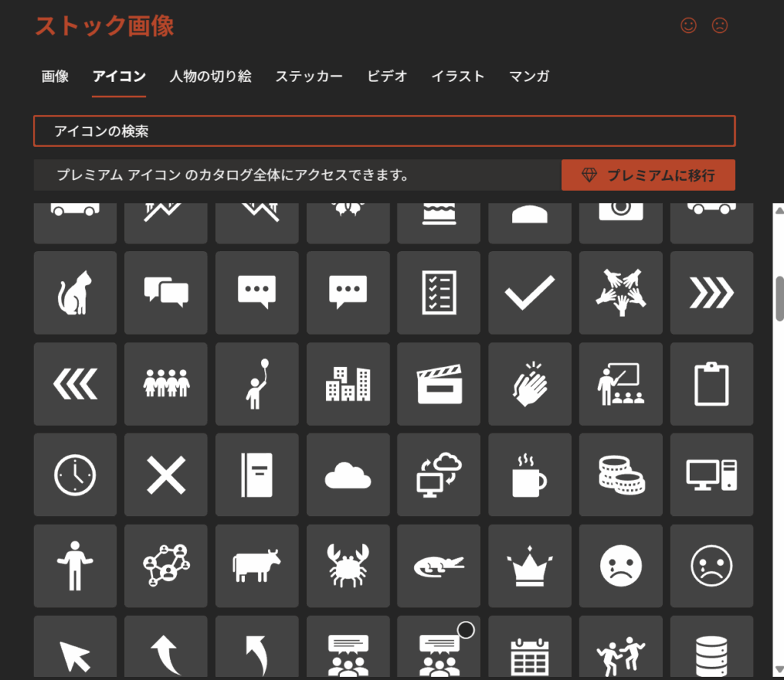This screenshot has width=784, height=680.
Task: Choose the cow icon
Action: [x=257, y=566]
